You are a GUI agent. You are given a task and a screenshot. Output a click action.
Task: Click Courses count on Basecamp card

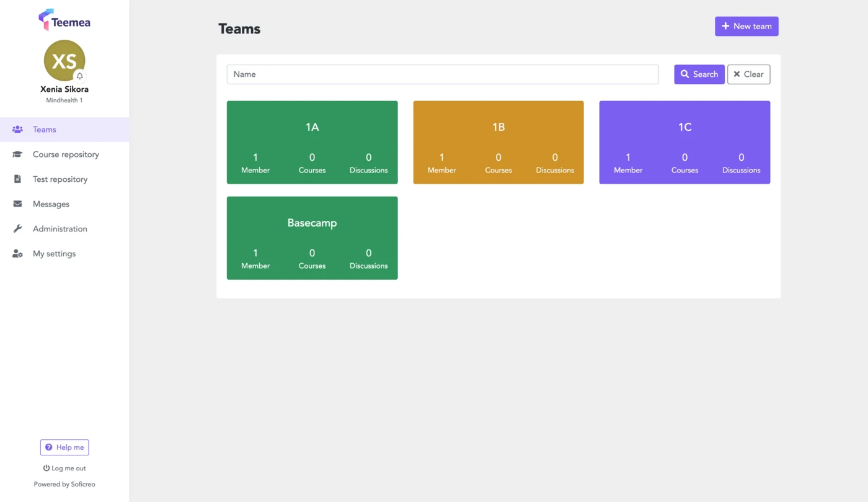(312, 259)
